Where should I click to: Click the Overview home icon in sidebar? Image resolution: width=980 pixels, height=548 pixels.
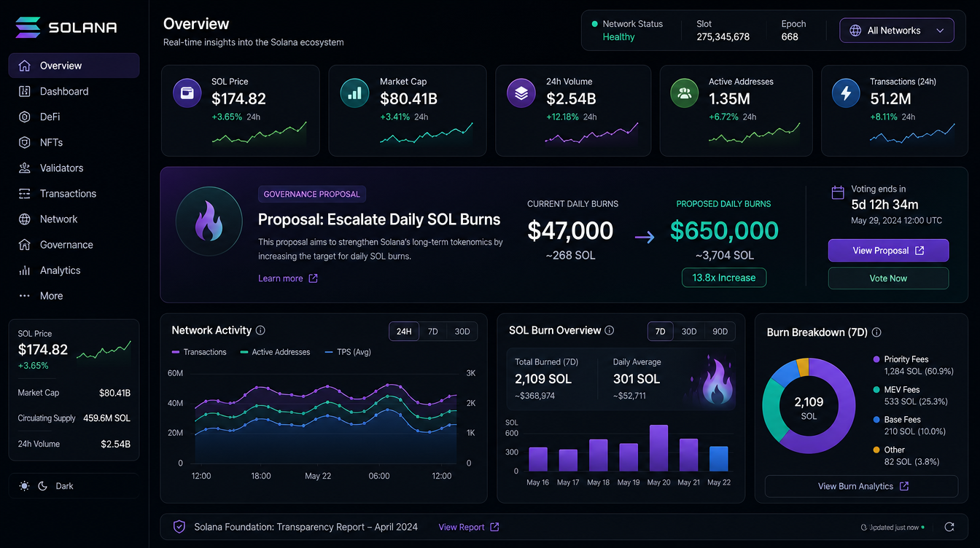point(25,66)
